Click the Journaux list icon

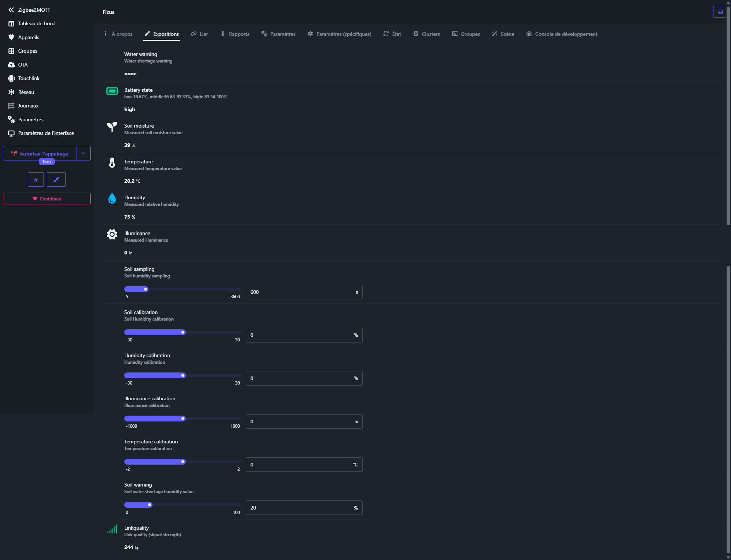[11, 106]
